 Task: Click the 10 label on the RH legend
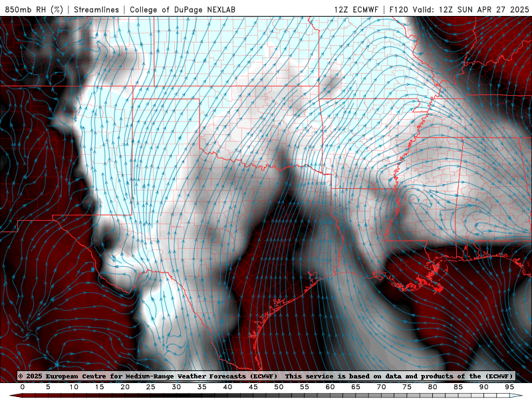click(x=74, y=387)
